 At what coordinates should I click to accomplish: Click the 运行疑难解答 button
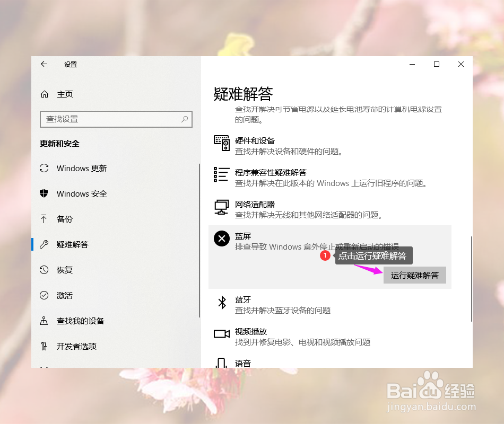[x=415, y=275]
